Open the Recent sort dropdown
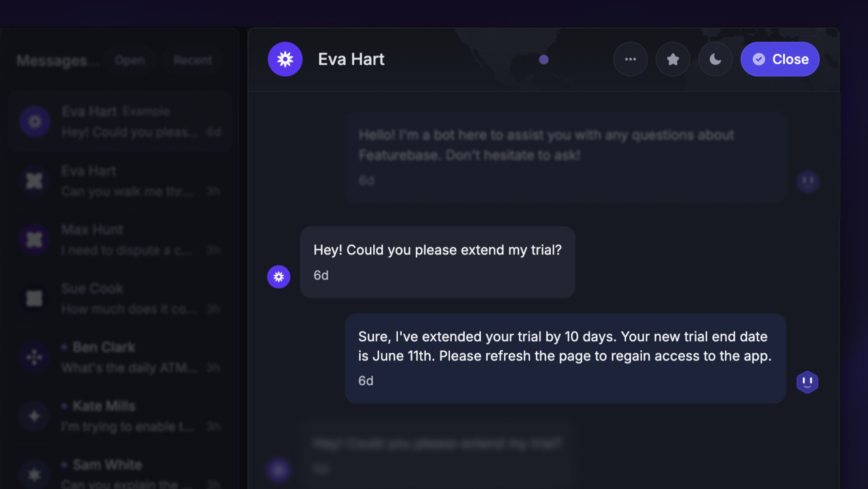 pos(193,61)
